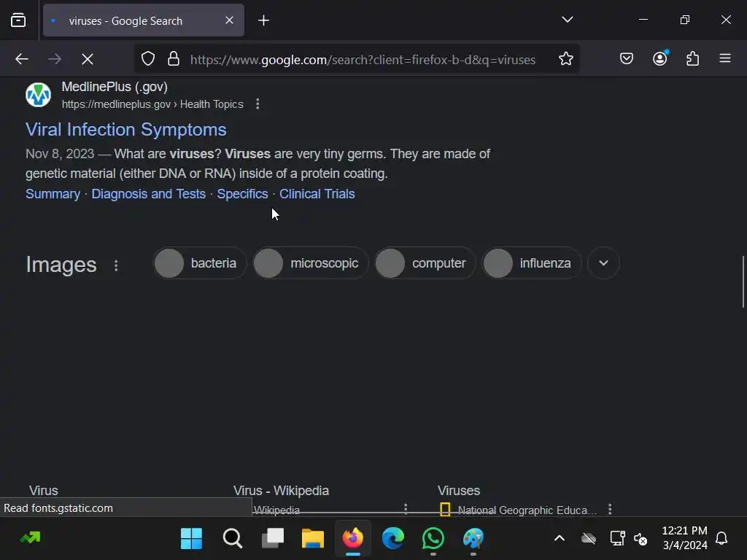Click the MedlinePlus (.gov) site name
The image size is (747, 560).
[115, 87]
